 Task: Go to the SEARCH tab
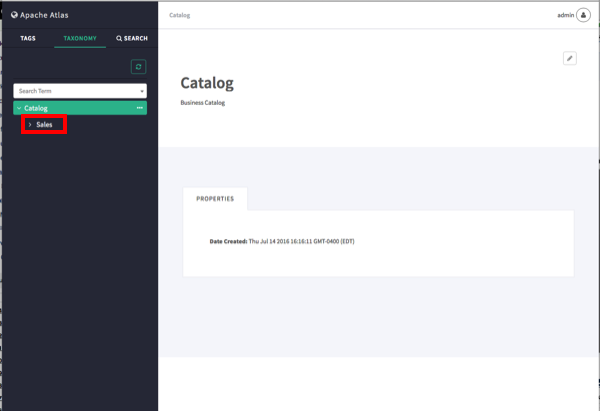[132, 38]
